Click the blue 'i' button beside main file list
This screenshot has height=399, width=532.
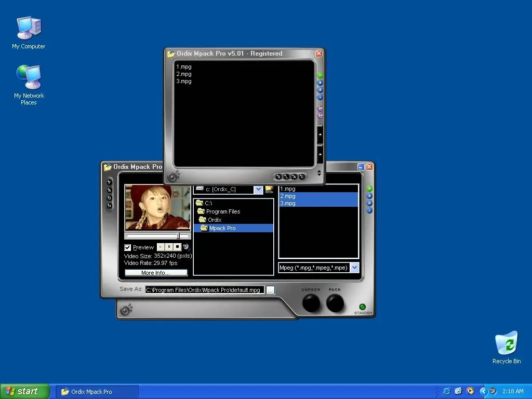pyautogui.click(x=369, y=211)
